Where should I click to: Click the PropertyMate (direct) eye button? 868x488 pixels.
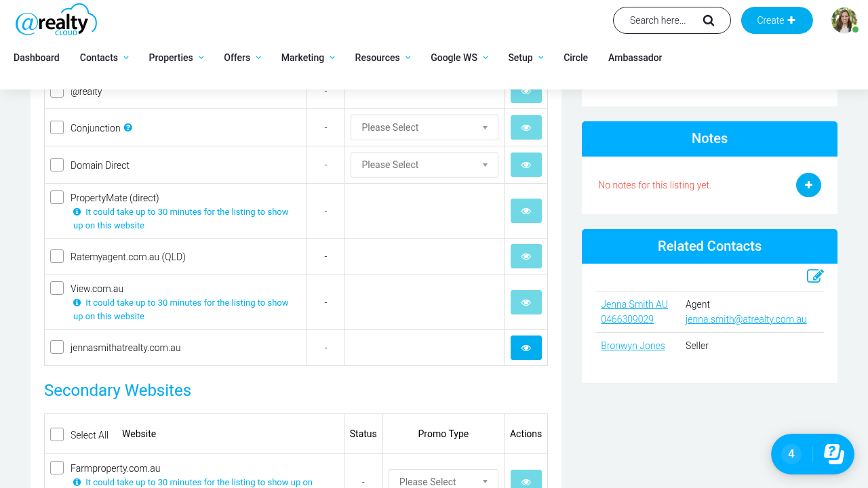click(526, 211)
